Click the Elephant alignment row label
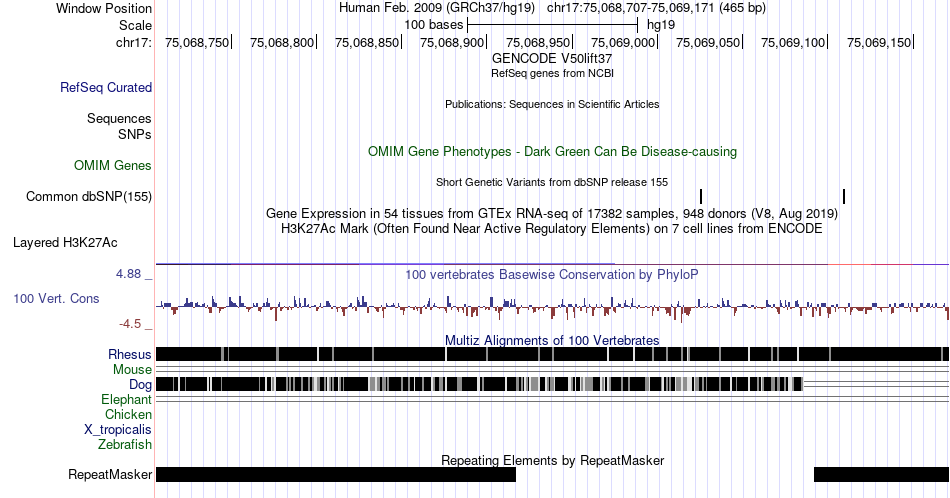 [127, 400]
